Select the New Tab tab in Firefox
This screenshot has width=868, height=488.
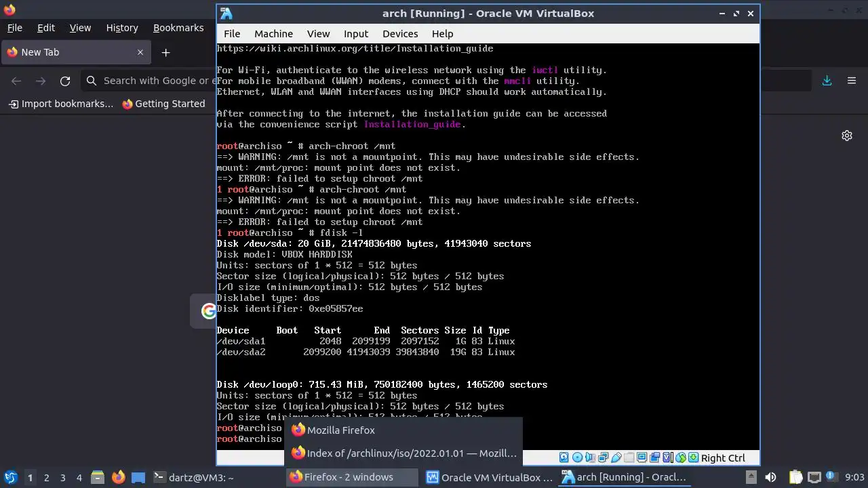76,52
